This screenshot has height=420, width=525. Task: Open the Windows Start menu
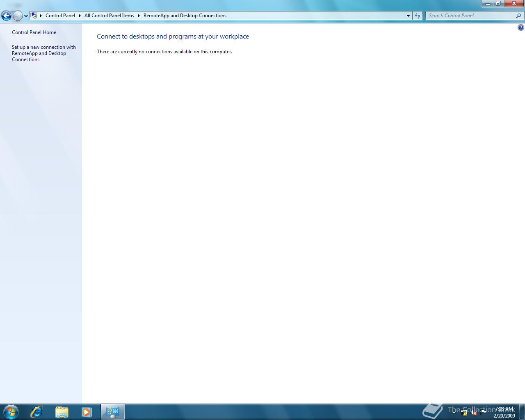coord(11,412)
